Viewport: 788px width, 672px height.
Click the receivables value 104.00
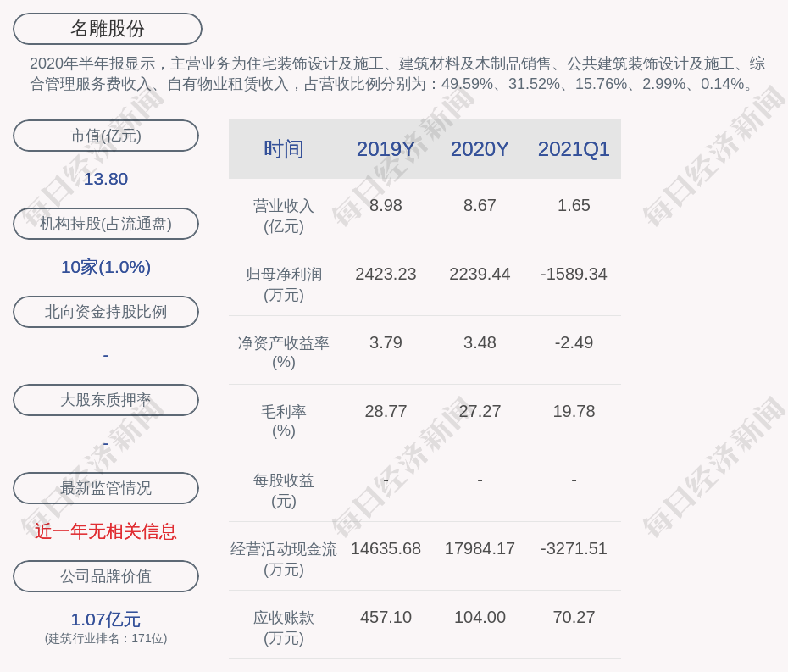coord(480,617)
